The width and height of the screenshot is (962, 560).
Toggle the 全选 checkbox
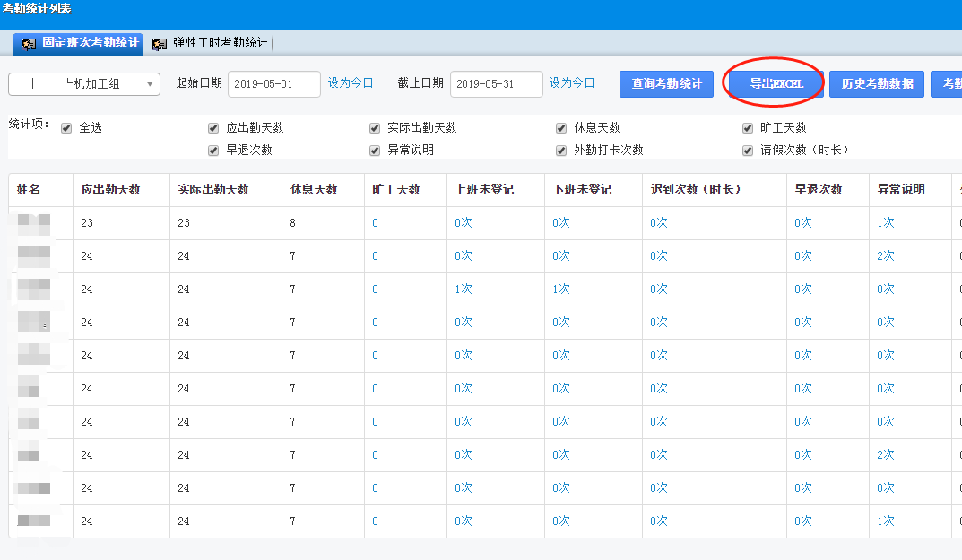(x=66, y=128)
